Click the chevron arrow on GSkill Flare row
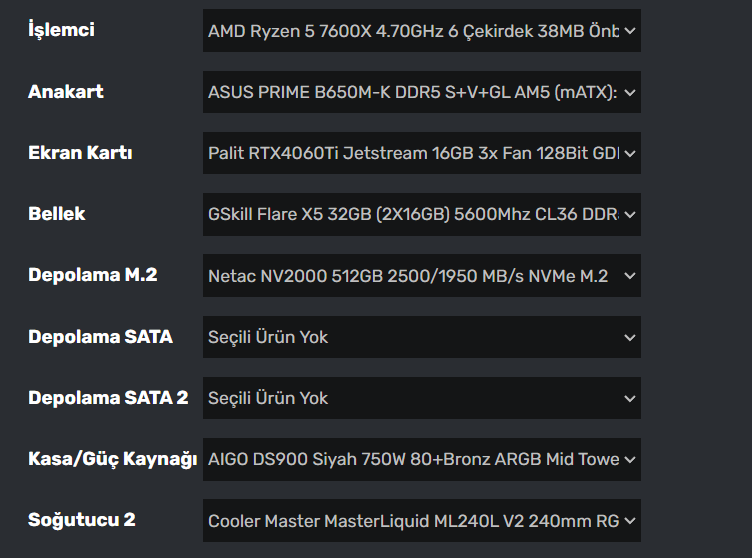The width and height of the screenshot is (752, 558). click(629, 214)
